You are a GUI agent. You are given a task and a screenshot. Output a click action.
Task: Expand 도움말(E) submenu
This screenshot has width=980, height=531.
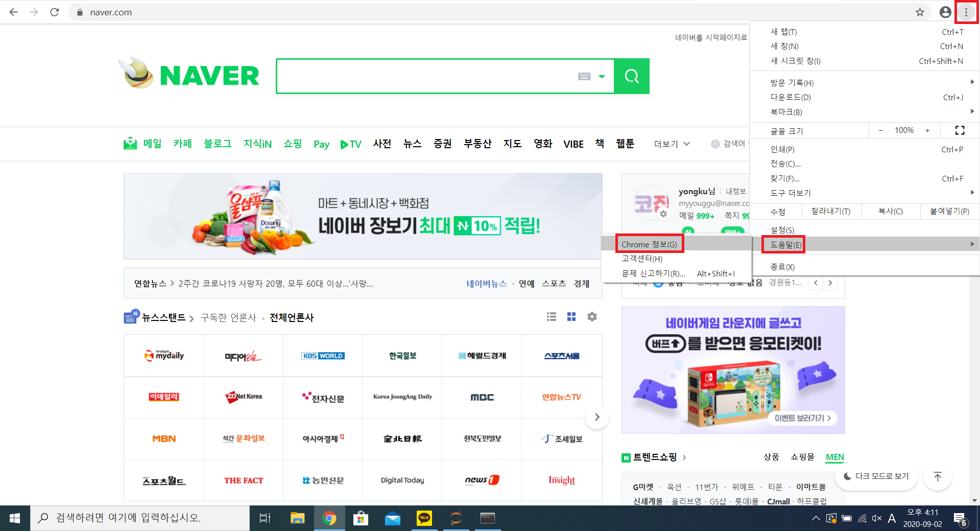[x=865, y=244]
